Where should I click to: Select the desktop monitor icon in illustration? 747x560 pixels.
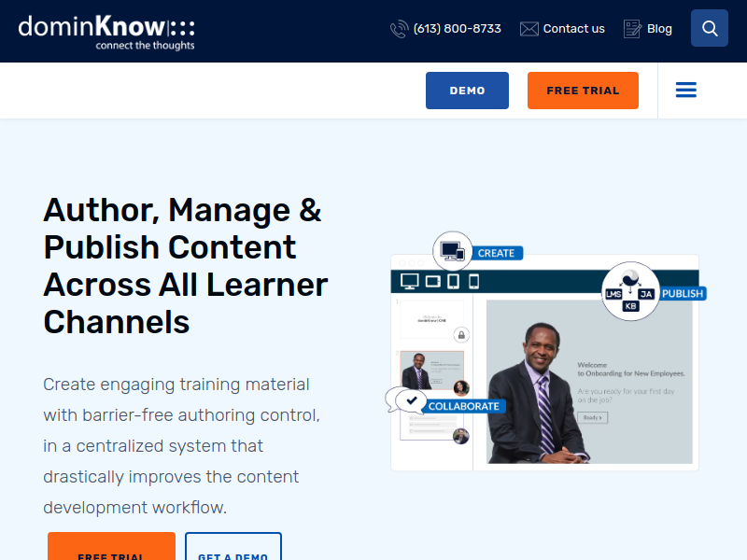pos(409,282)
